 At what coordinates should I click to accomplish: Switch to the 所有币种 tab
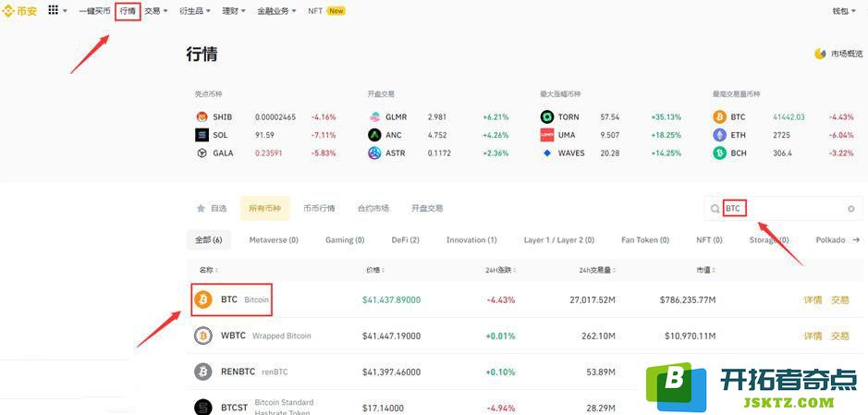coord(264,209)
